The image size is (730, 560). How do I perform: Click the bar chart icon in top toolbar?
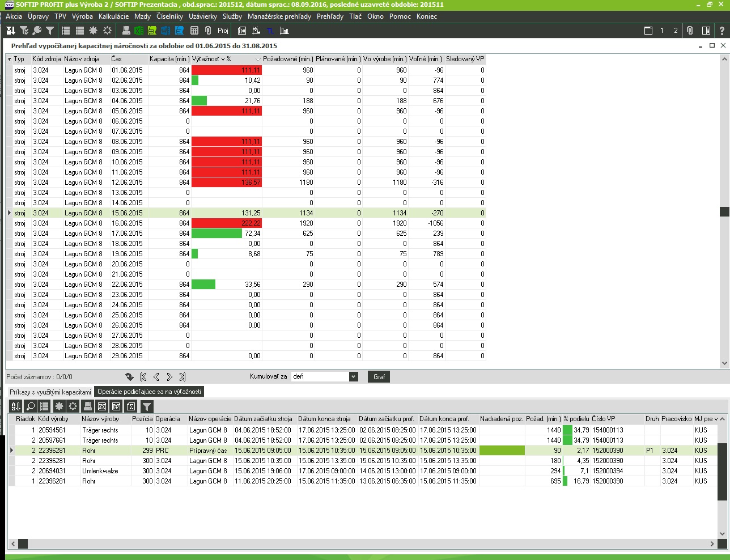285,31
